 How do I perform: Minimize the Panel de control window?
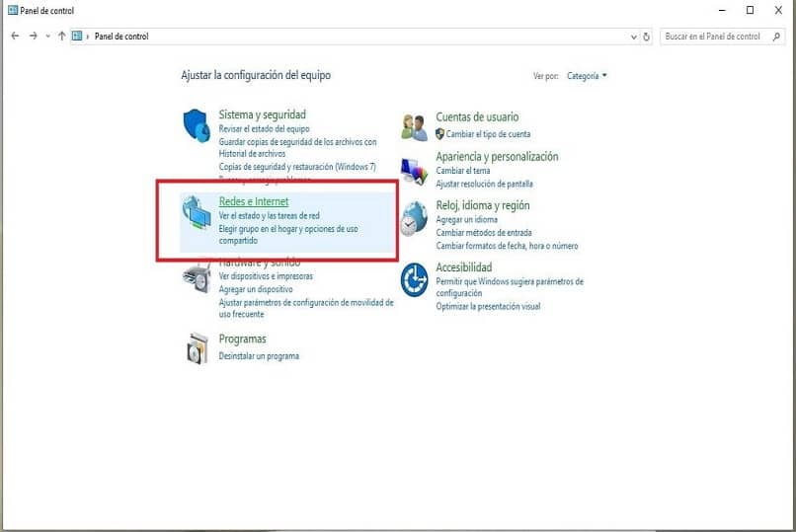click(x=722, y=10)
